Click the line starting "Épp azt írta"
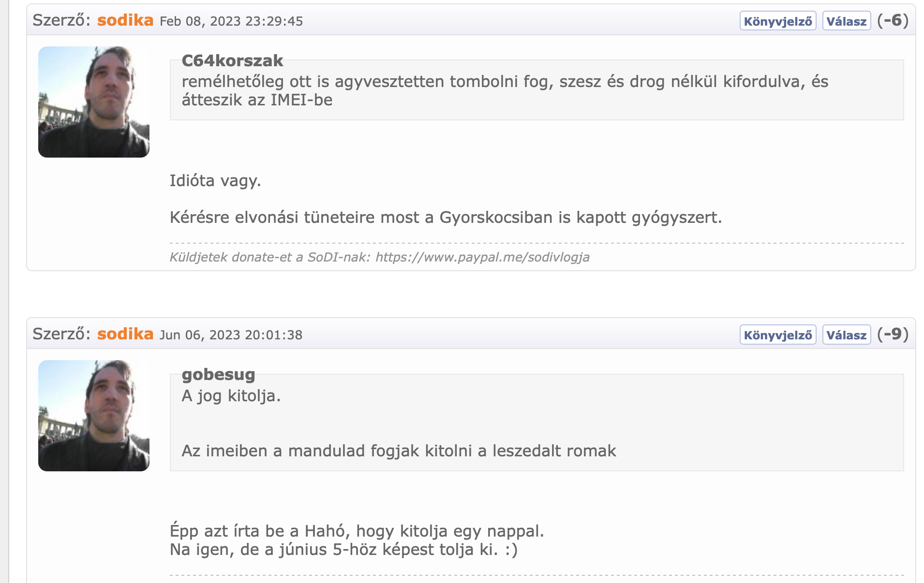 [x=357, y=531]
